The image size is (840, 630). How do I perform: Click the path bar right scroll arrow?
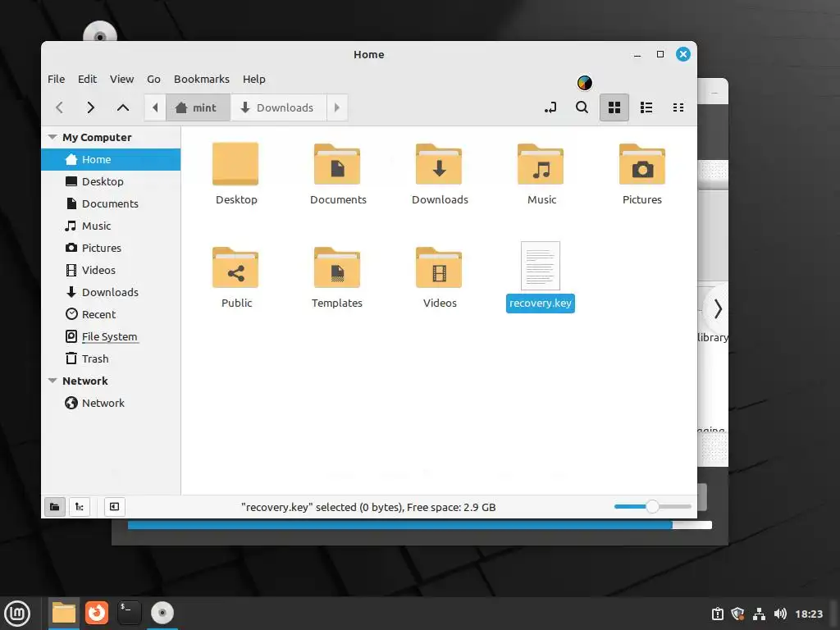tap(337, 107)
